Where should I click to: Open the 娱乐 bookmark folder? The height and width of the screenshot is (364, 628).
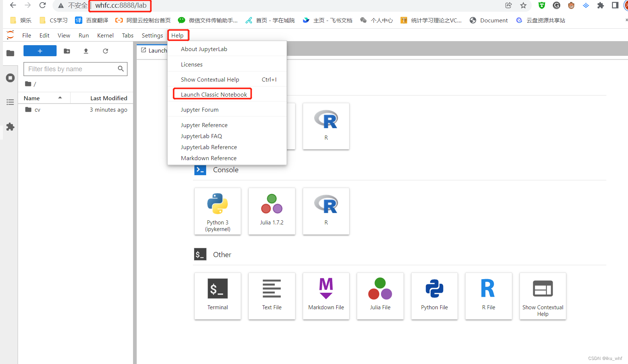pyautogui.click(x=21, y=20)
